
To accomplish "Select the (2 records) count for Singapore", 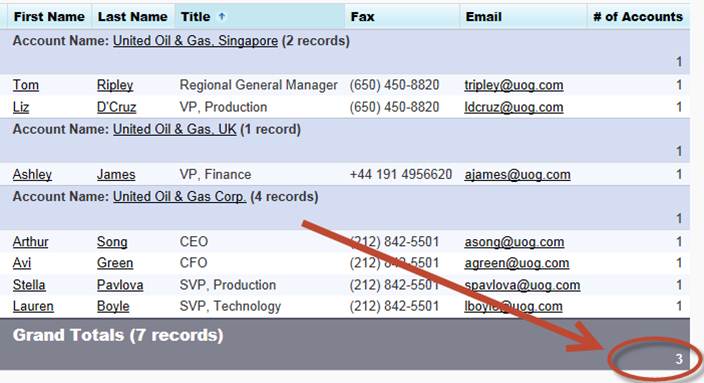I will click(316, 41).
